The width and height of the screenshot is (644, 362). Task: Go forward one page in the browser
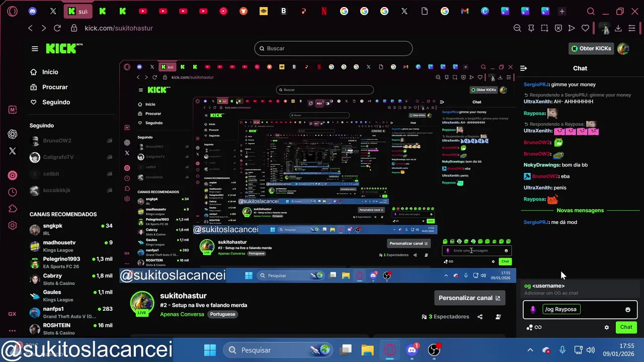(44, 28)
